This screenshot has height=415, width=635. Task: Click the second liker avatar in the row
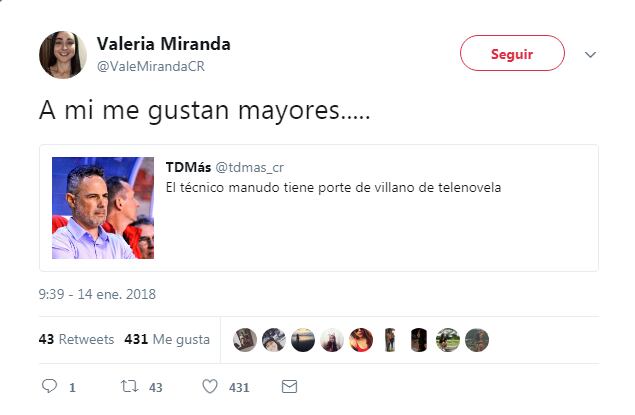click(274, 339)
